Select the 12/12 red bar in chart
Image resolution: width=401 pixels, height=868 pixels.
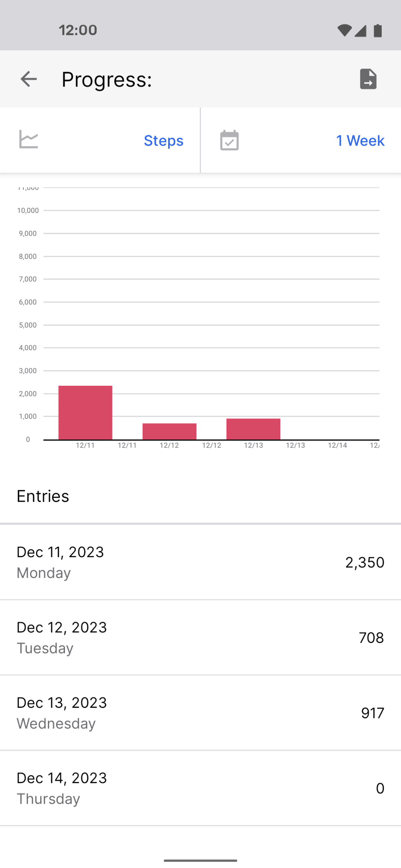tap(169, 431)
